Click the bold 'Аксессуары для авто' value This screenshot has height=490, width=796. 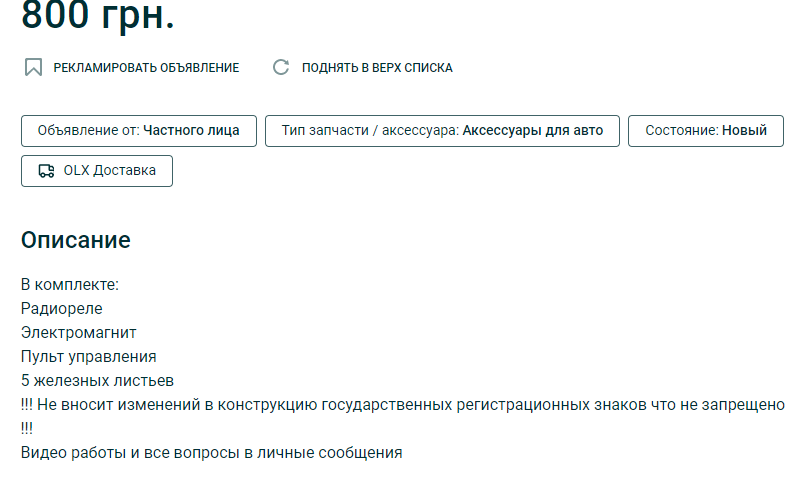pos(532,131)
